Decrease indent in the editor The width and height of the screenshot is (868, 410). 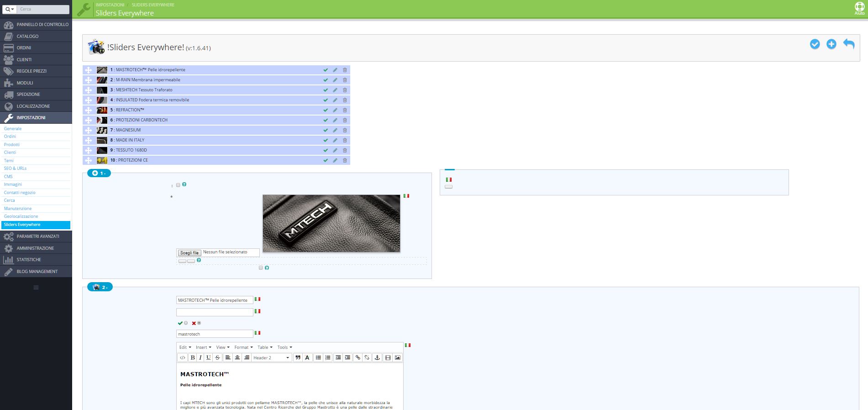pyautogui.click(x=338, y=358)
